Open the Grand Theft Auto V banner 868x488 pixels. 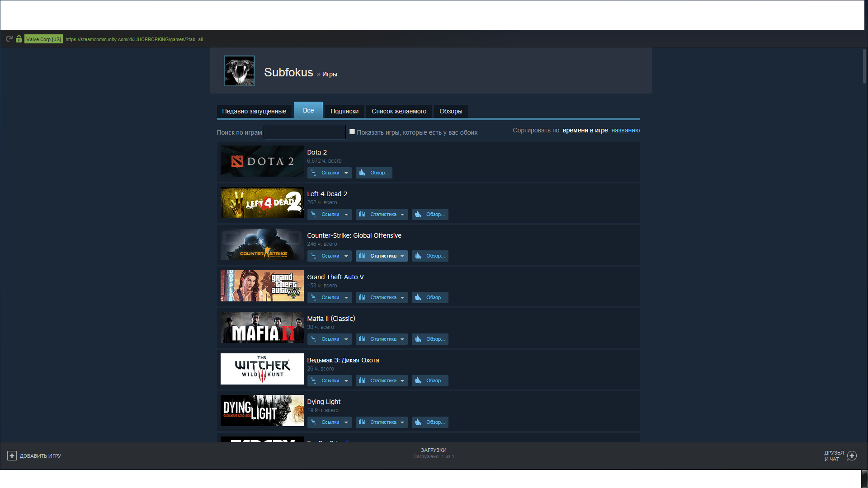pos(262,286)
